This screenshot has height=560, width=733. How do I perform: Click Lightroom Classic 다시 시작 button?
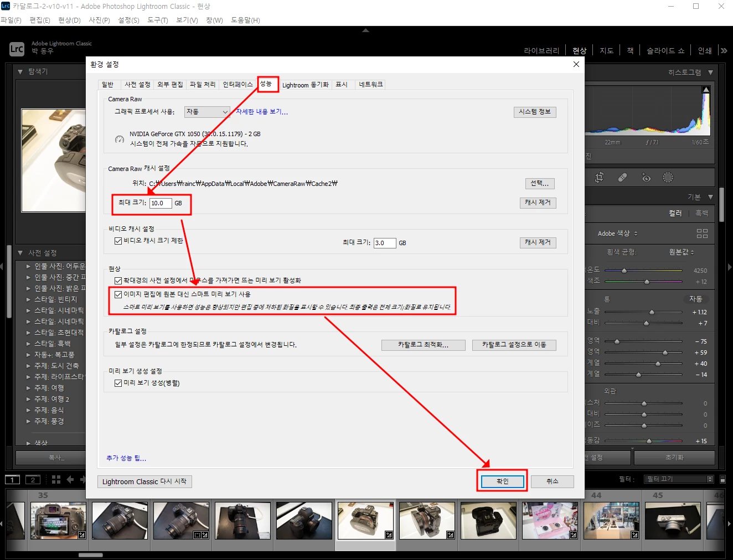[x=144, y=481]
